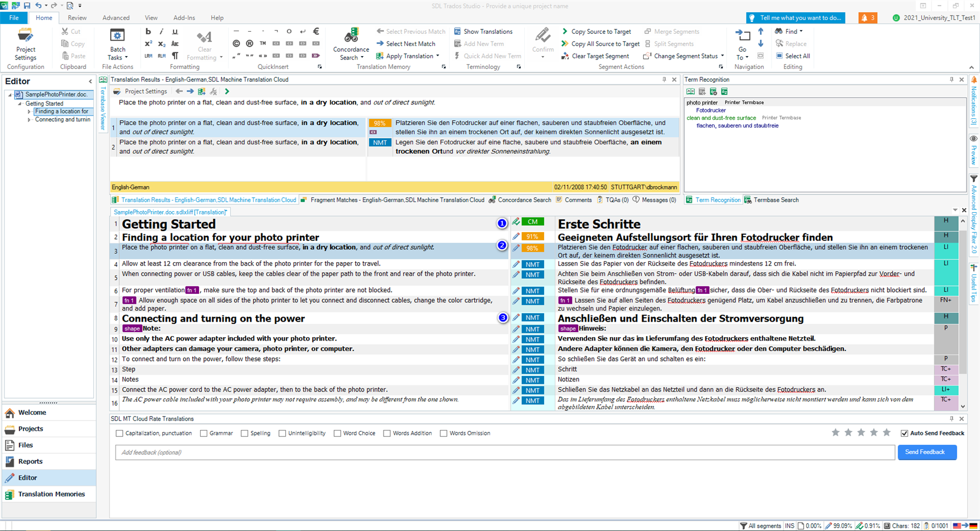Viewport: 980px width, 531px height.
Task: Open the Concordance Search tool
Action: pyautogui.click(x=351, y=44)
